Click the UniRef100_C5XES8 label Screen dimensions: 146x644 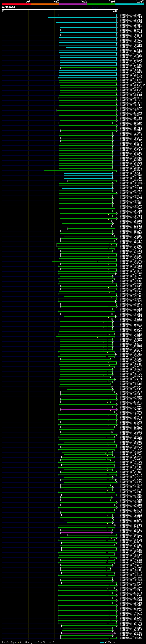point(131,70)
